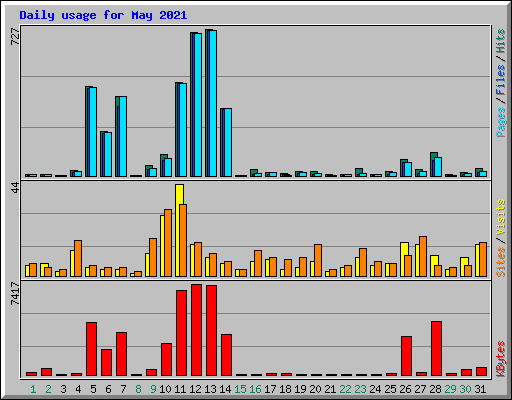
Task: Click the orange visits bar for day 4
Action: point(78,258)
